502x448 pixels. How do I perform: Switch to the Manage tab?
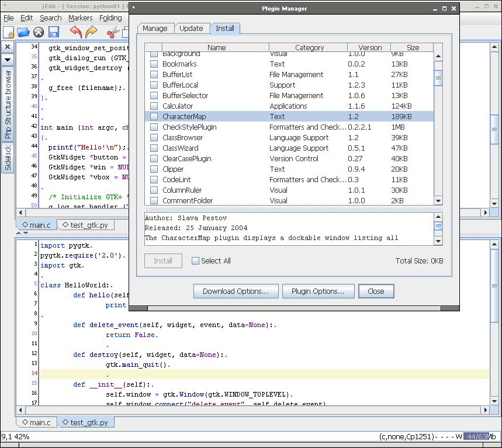155,29
